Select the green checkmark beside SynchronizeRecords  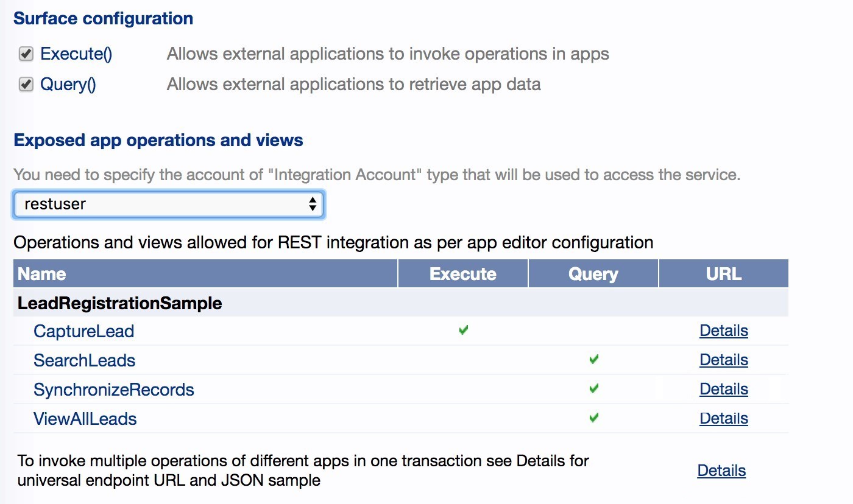pyautogui.click(x=593, y=388)
